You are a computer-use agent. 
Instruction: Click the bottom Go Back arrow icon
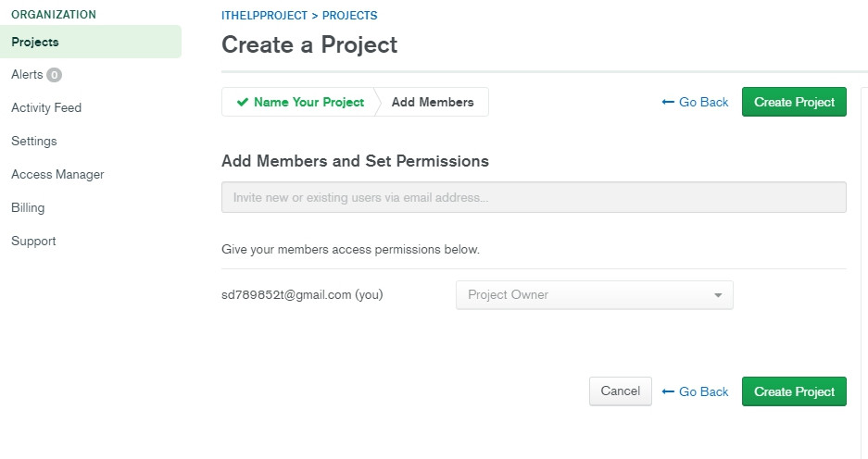(668, 392)
